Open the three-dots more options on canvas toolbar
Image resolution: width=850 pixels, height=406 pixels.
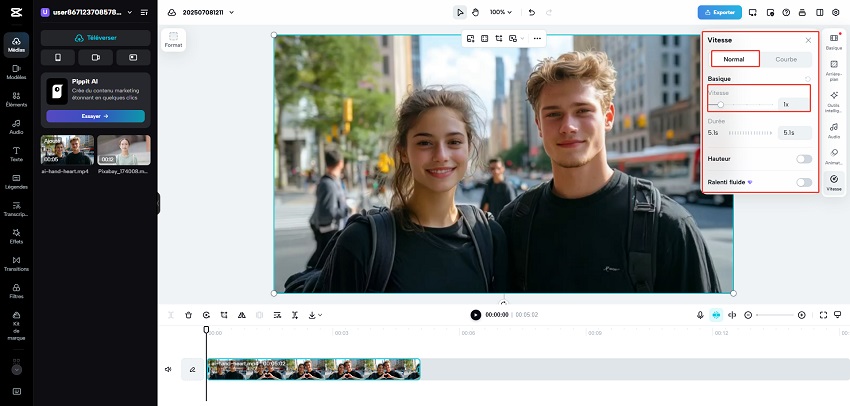tap(537, 38)
